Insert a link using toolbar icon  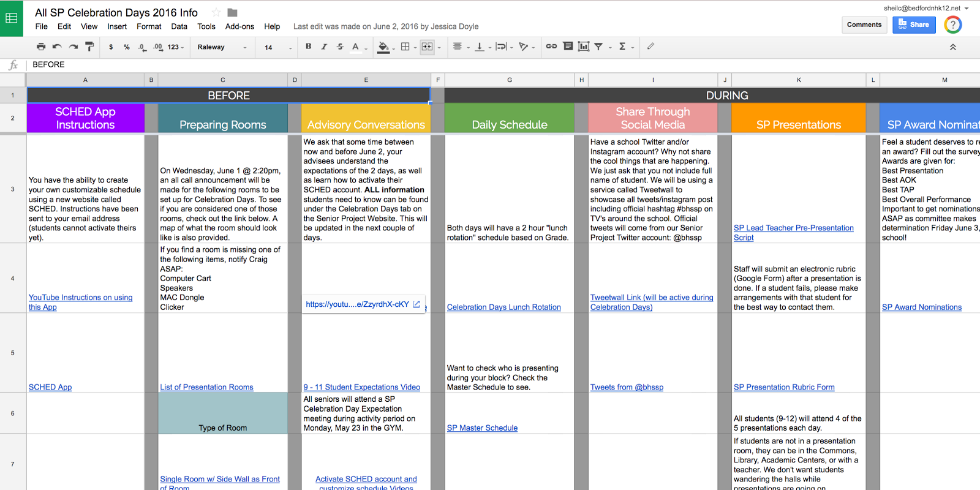[x=551, y=47]
